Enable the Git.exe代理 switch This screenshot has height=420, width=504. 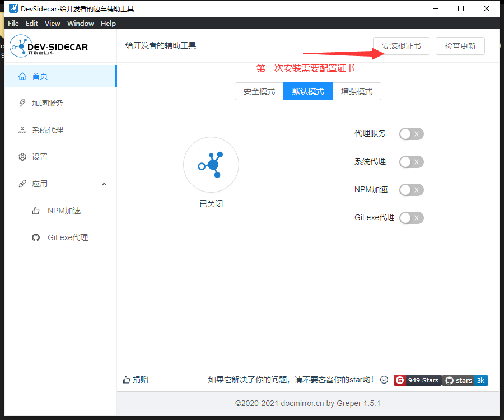(x=412, y=218)
